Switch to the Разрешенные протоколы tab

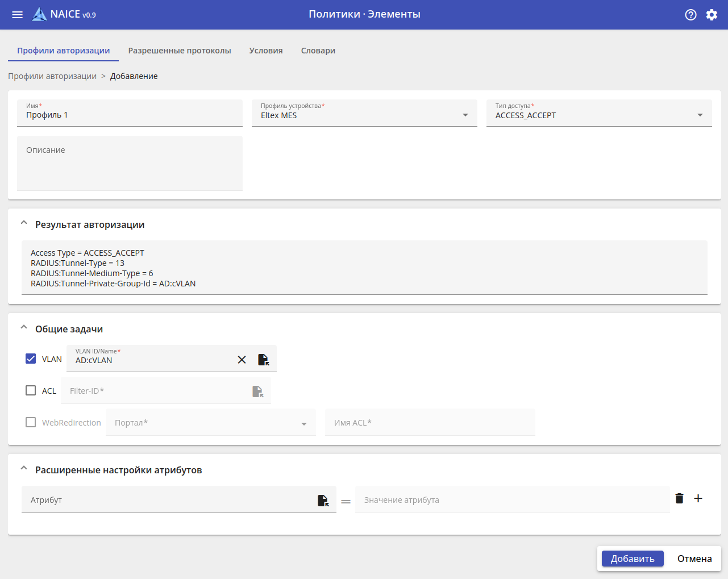pyautogui.click(x=180, y=51)
